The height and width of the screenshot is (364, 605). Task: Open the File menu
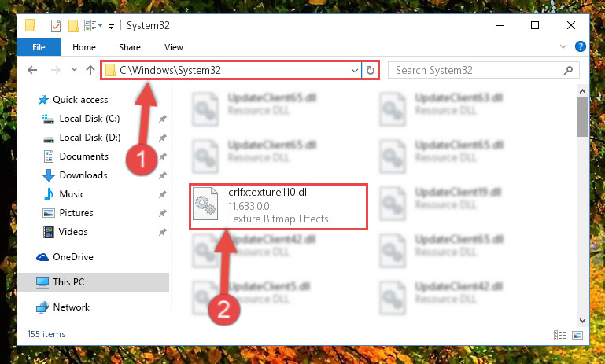39,47
